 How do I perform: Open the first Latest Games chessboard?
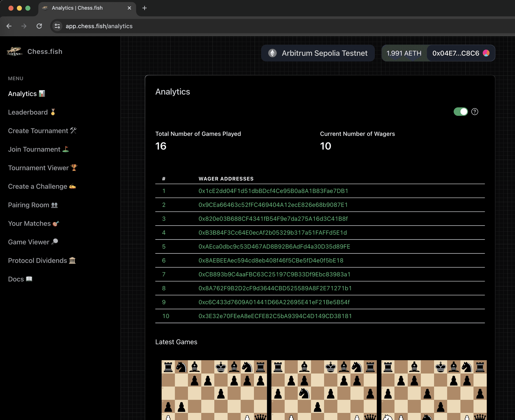point(214,390)
